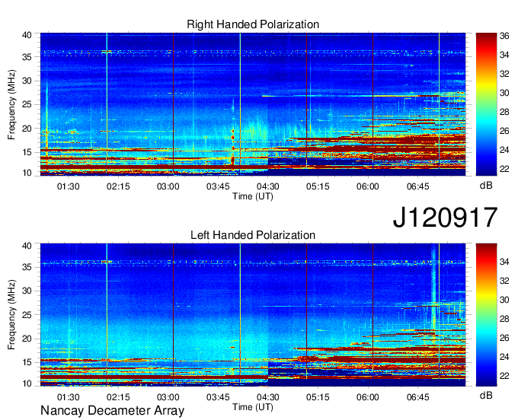
Task: Click the "26" dB tick on Left Handed colorbar
Action: pos(504,338)
